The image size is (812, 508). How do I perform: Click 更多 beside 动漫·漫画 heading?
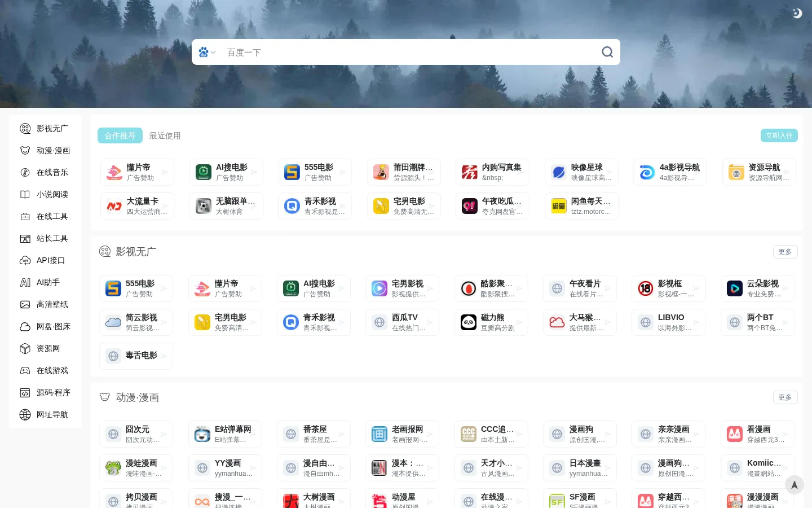coord(785,397)
